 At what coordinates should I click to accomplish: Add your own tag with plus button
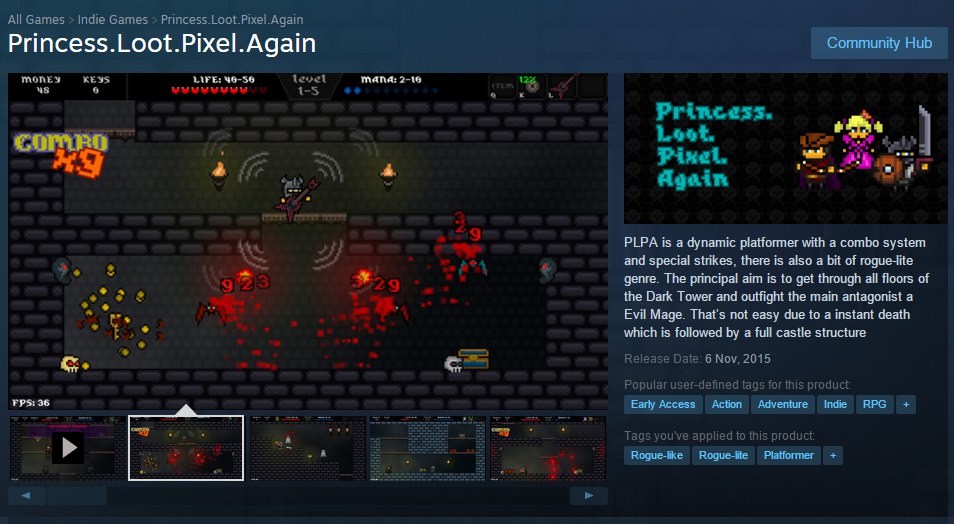click(833, 455)
